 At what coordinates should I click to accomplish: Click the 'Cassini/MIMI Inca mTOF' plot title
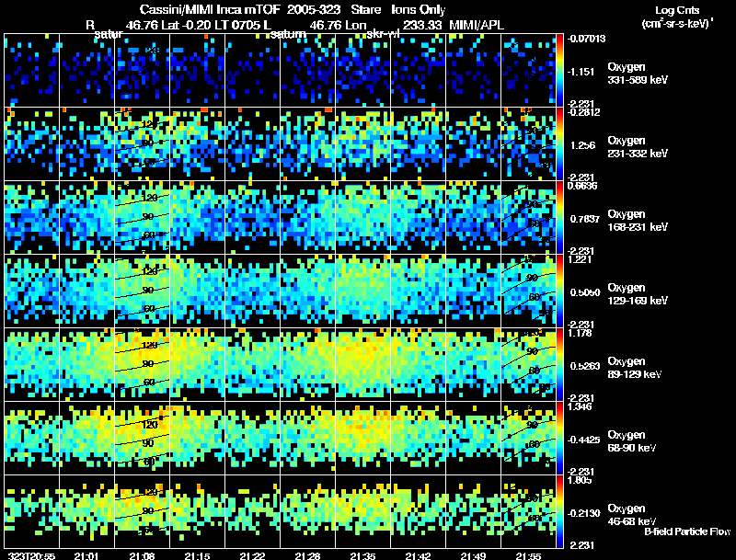[x=210, y=10]
